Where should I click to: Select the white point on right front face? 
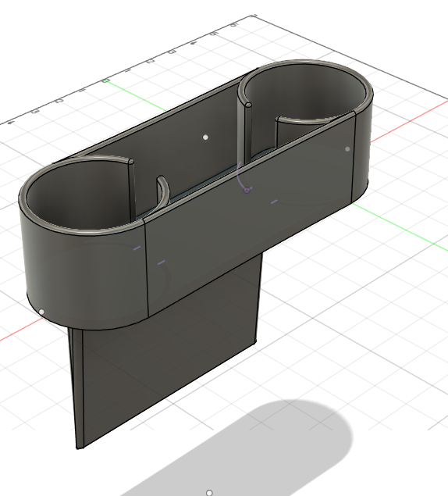pos(347,149)
